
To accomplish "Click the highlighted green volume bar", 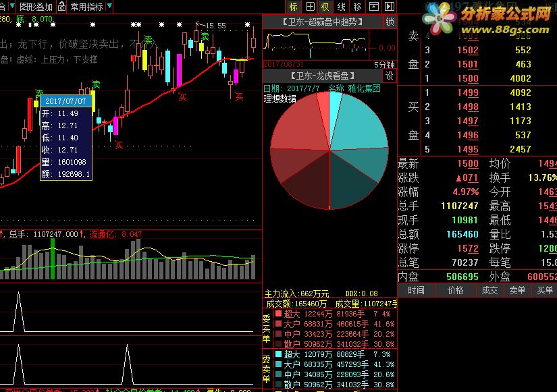I will click(53, 258).
